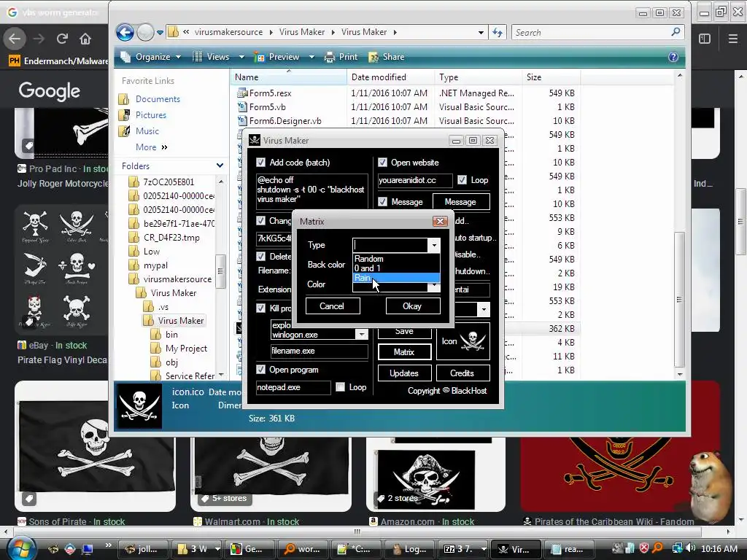Toggle the Loop checkbox beside notepad.exe
This screenshot has height=560, width=747.
340,387
